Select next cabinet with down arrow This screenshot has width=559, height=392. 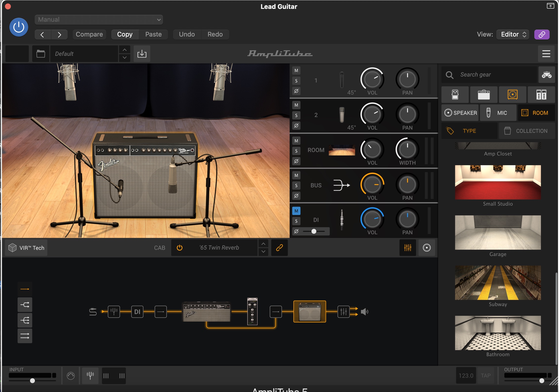click(x=263, y=252)
